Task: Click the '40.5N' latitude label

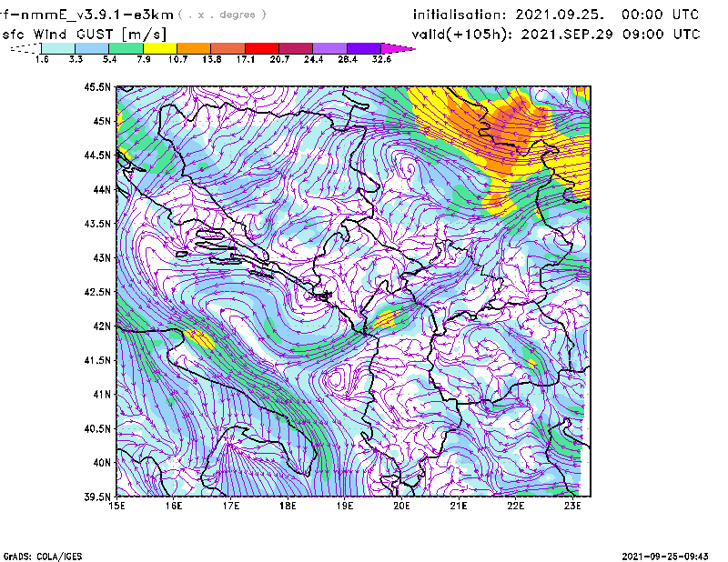Action: click(97, 429)
